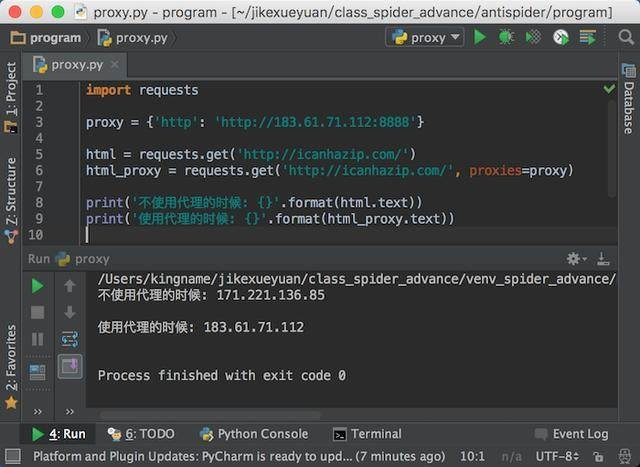Open the Run panel gear settings menu
Viewport: 640px width, 467px height.
pos(575,259)
